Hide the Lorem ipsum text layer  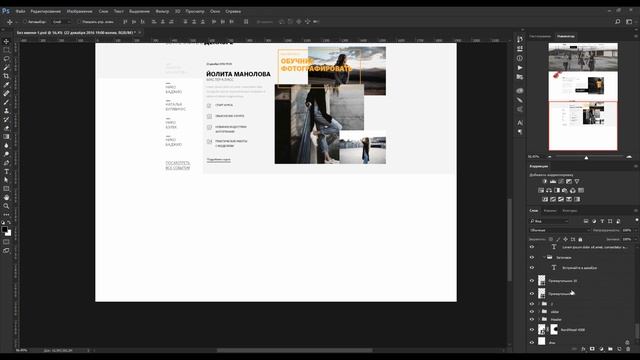point(532,247)
